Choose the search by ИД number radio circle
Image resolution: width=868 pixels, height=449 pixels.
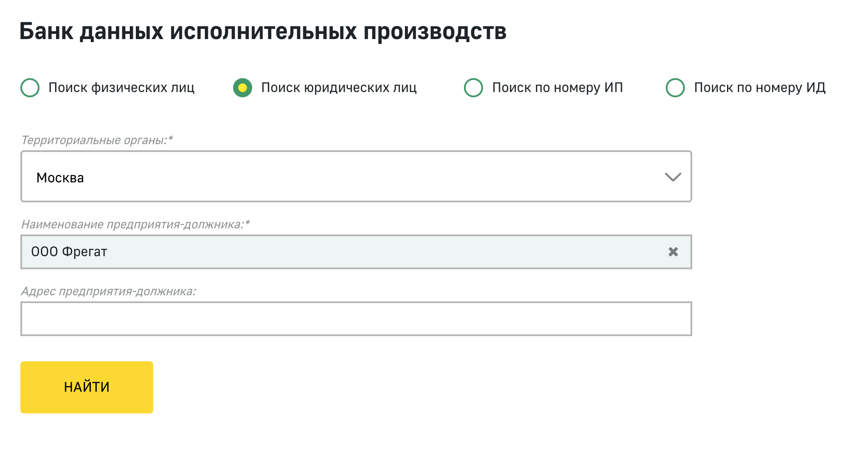point(675,88)
